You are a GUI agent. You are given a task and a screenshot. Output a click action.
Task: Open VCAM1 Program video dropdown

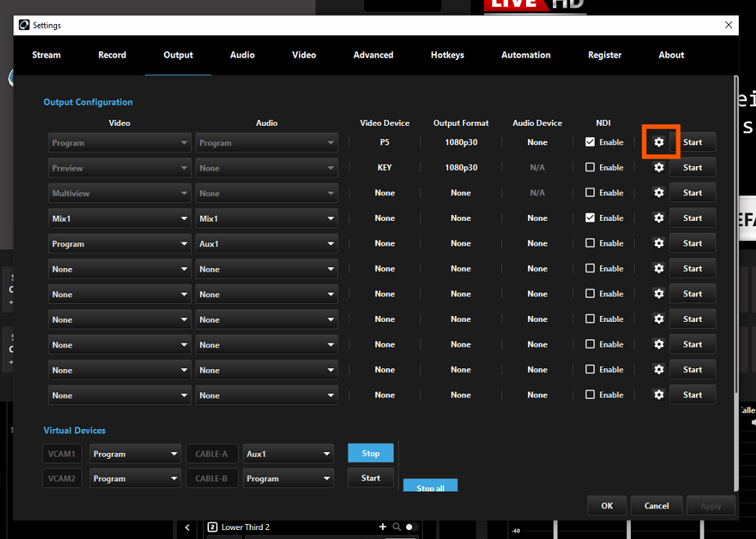click(135, 454)
